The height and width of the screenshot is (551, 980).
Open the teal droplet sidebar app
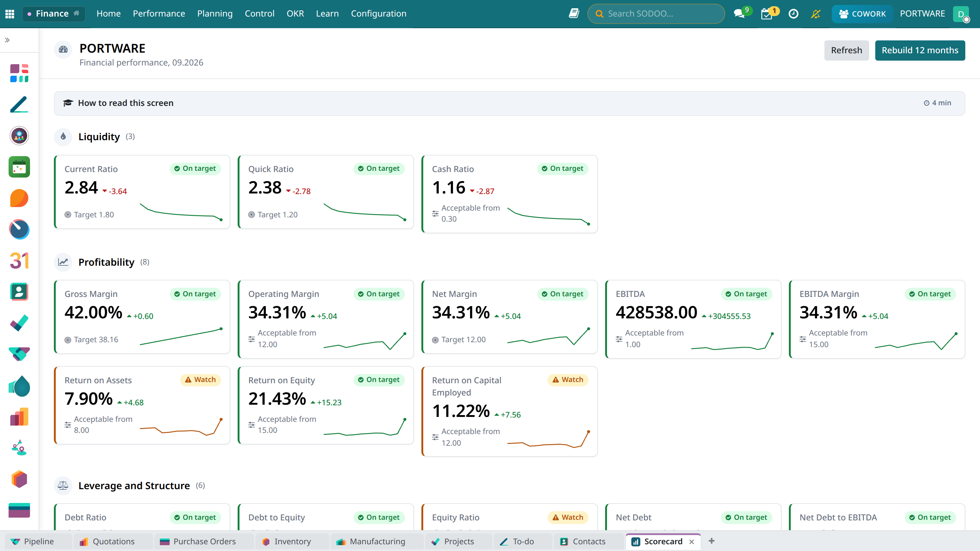19,386
